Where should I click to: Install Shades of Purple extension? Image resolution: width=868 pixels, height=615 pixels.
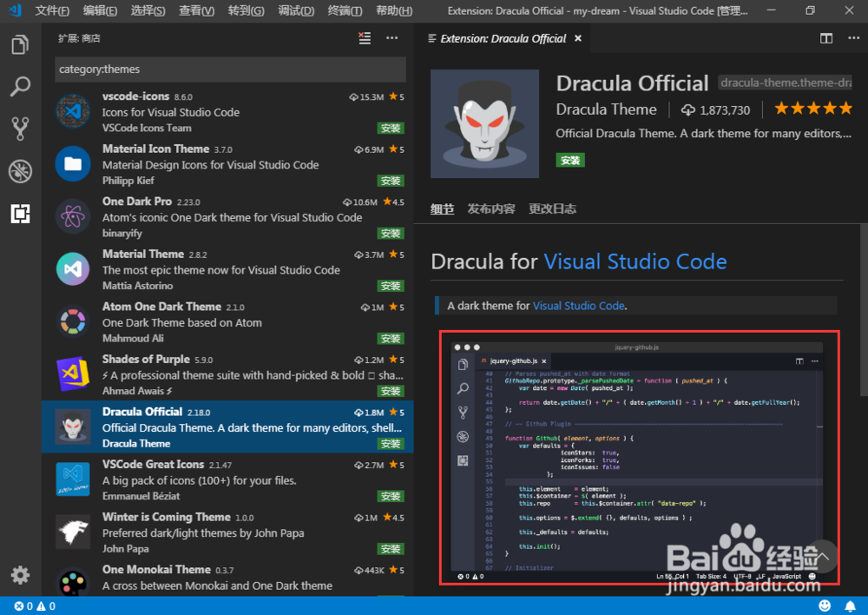pos(391,391)
